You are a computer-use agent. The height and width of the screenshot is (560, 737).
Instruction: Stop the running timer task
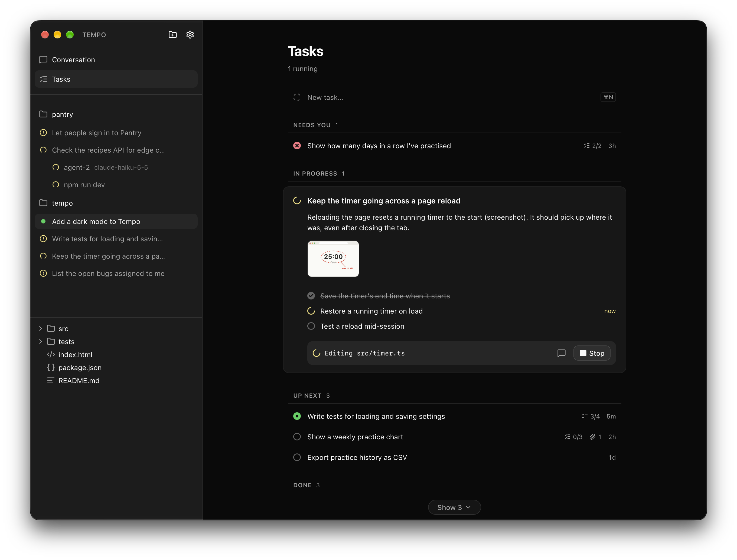[x=592, y=353]
